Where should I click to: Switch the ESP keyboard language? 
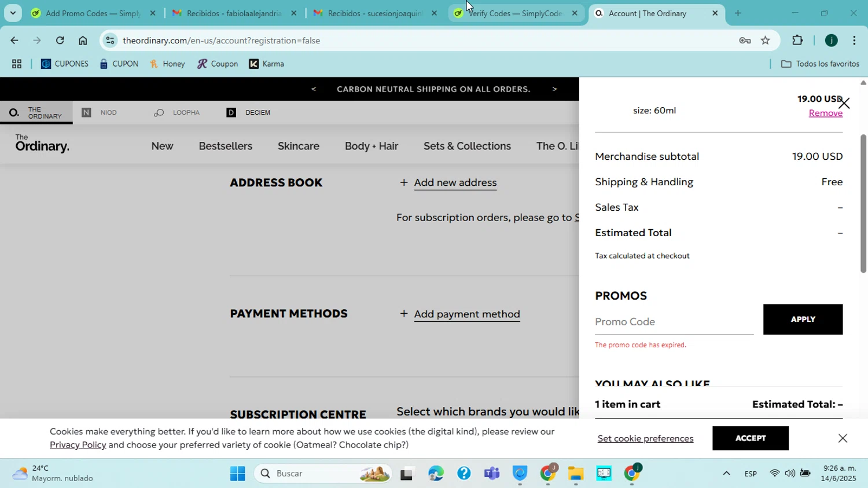[751, 474]
